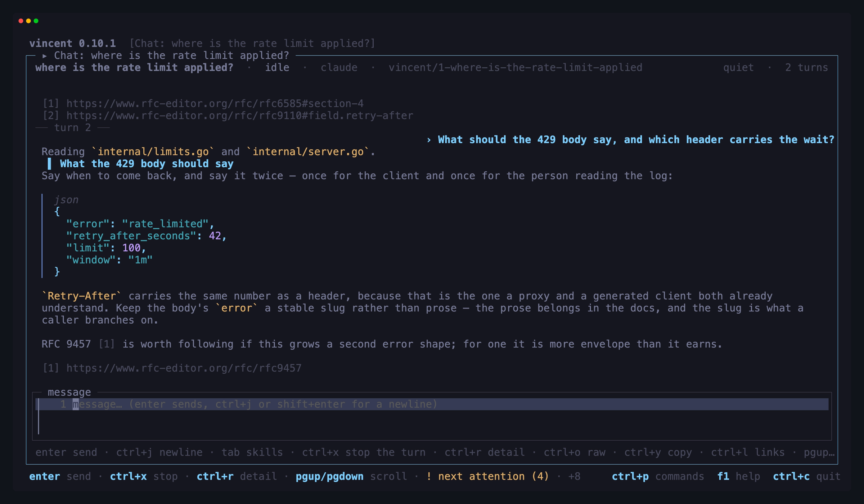Select the "retry_after_seconds": 42 line
The image size is (864, 504).
coord(147,236)
